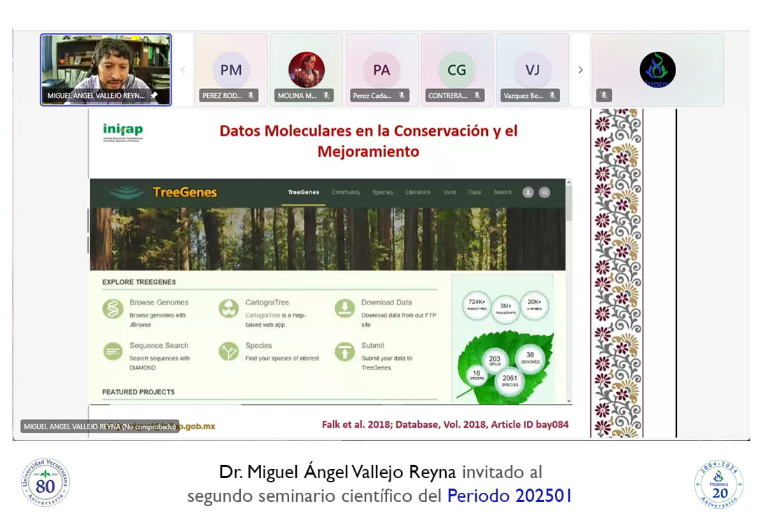Select the Sequence Search icon
The image size is (763, 532).
pyautogui.click(x=113, y=351)
